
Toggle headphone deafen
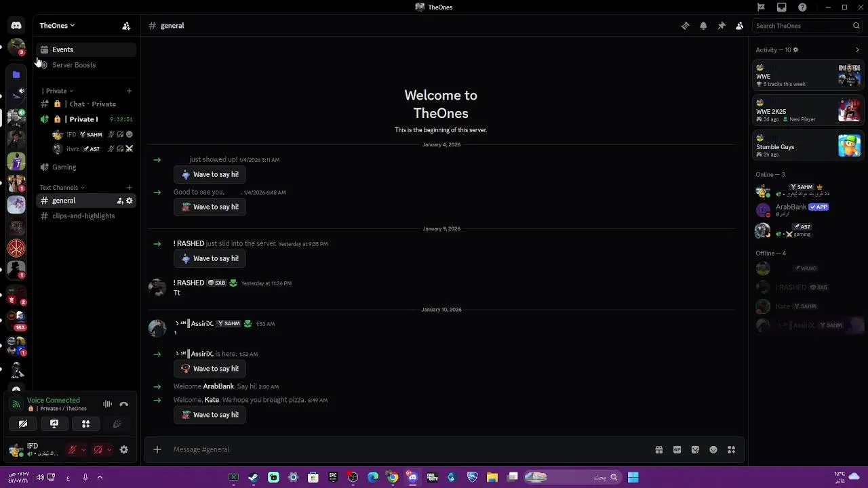point(98,449)
